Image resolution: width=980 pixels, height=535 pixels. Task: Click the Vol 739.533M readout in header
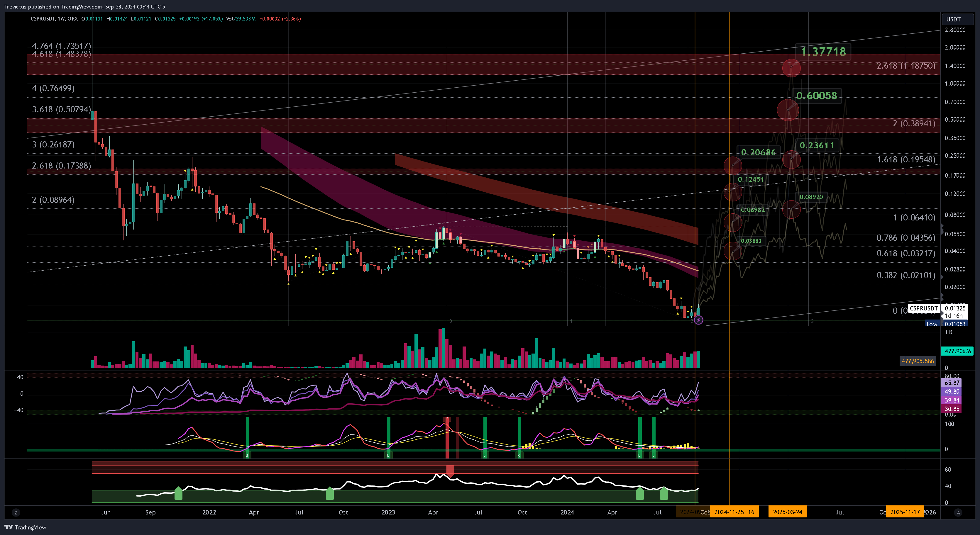click(x=241, y=19)
